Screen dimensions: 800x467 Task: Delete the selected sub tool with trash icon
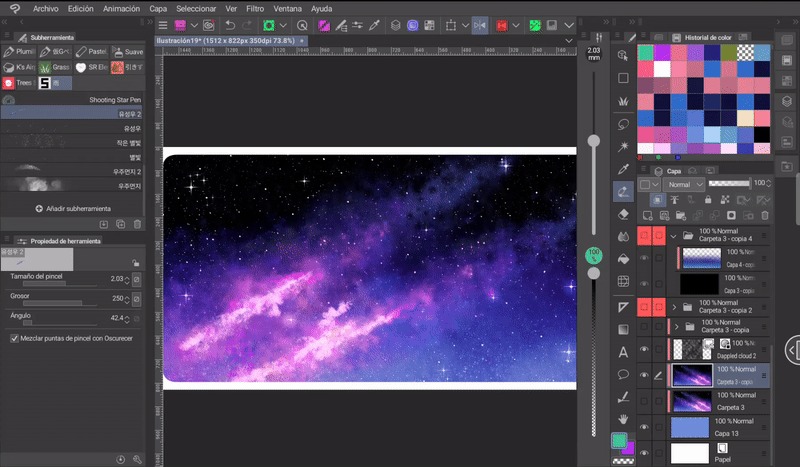(137, 224)
